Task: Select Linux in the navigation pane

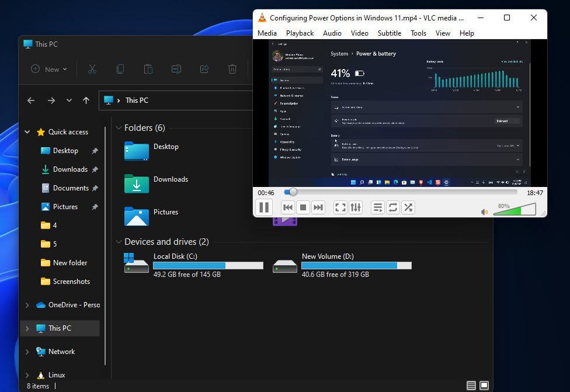Action: click(x=57, y=375)
